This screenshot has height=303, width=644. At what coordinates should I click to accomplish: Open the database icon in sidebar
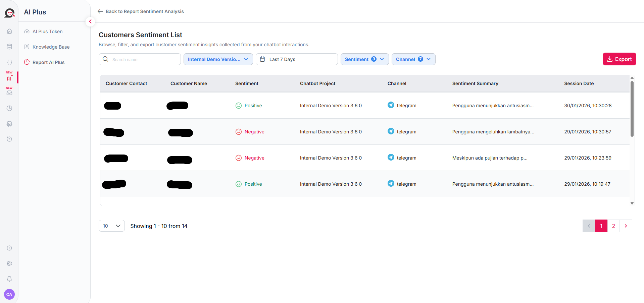coord(9,47)
